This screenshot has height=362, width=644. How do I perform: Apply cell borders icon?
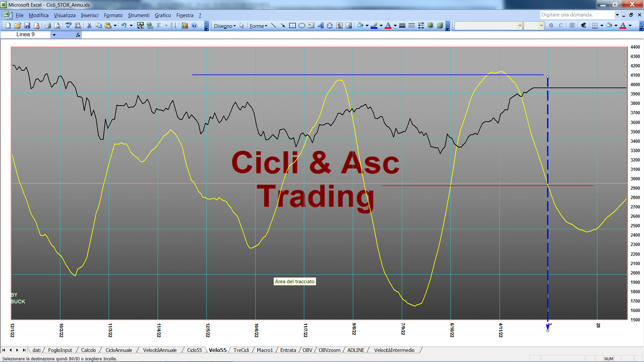[595, 25]
